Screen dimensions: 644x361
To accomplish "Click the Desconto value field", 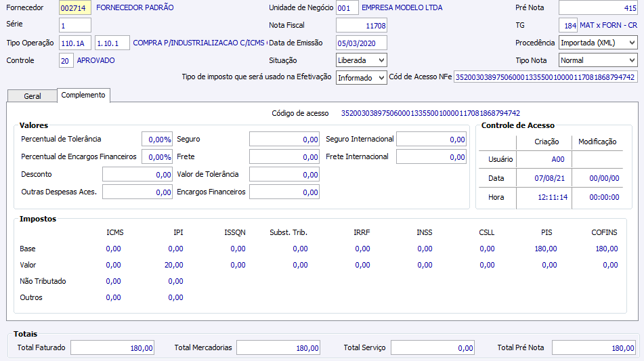I will 137,175.
